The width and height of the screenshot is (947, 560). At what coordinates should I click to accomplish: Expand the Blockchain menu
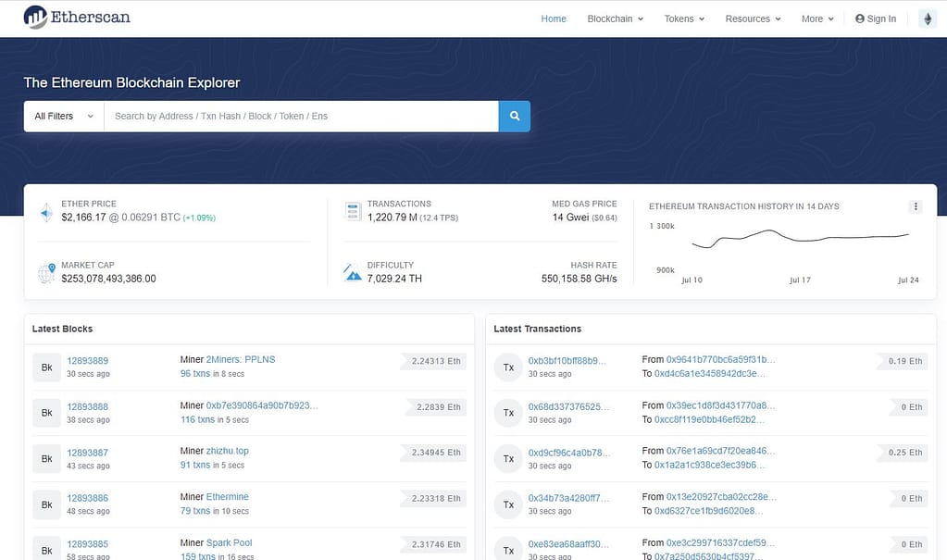click(616, 19)
